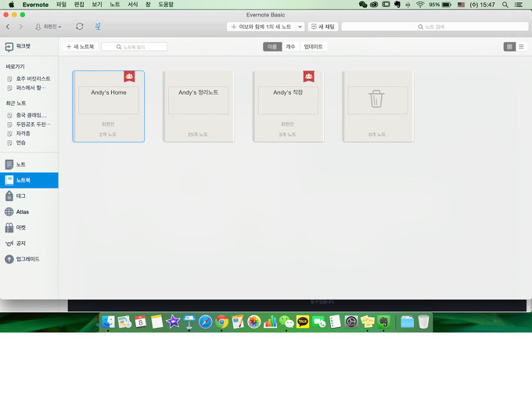Open System Preferences from the Dock
Viewport: 532px width, 399px height.
click(x=351, y=322)
